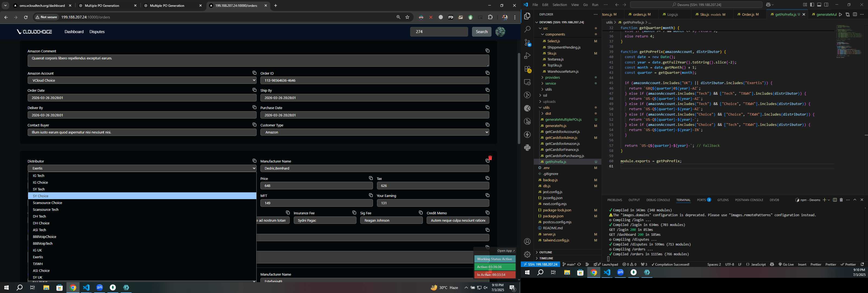Choose Scansource Tech in Distributor list
Viewport: 868px width, 293px height.
(142, 209)
